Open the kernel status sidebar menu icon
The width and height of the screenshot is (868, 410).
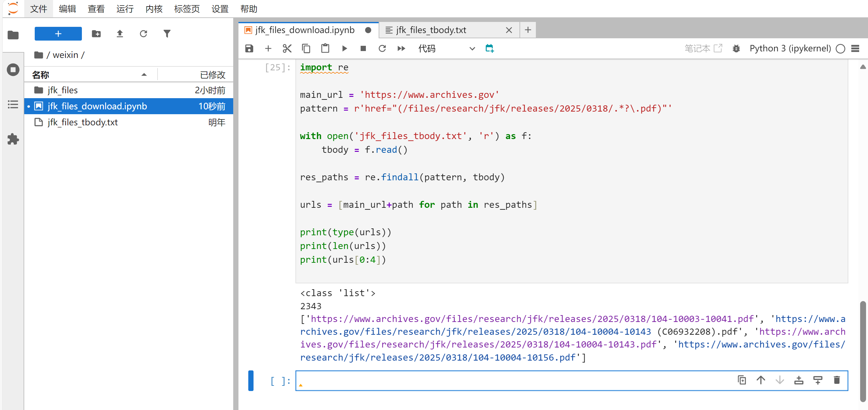pos(855,48)
